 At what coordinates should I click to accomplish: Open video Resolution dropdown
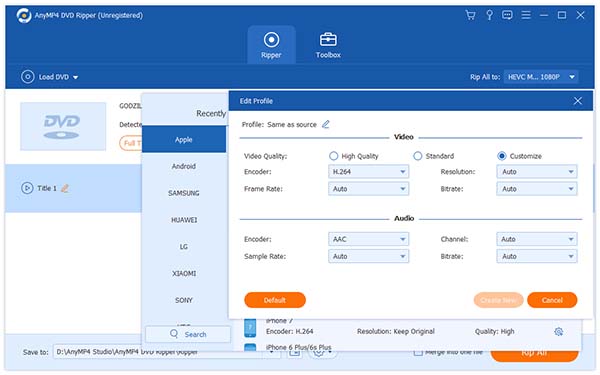pos(536,172)
